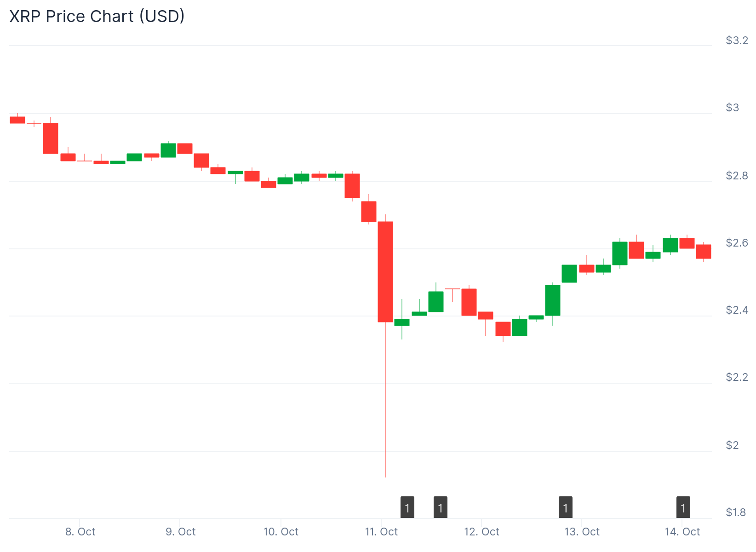Click the long lower wick of the crash candle

click(385, 400)
